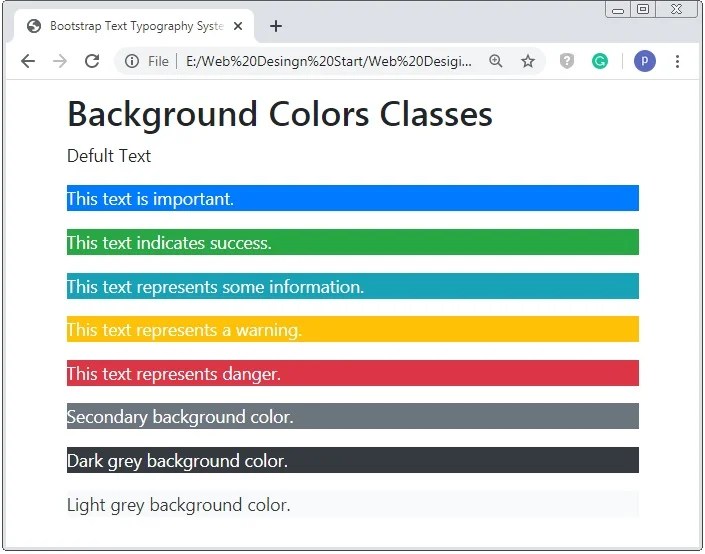705x554 pixels.
Task: Open a new browser tab
Action: pyautogui.click(x=276, y=26)
